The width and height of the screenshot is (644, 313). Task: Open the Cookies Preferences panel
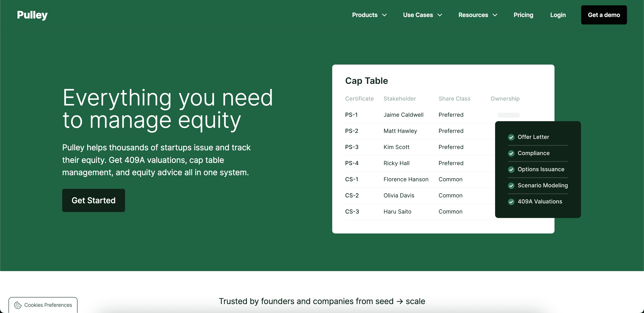[x=43, y=305]
